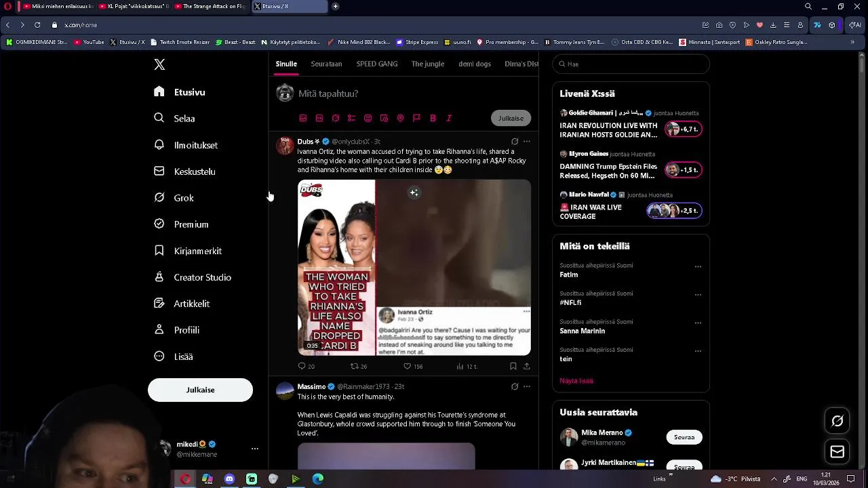
Task: Open the Ilmoitukset bell icon
Action: (x=159, y=144)
